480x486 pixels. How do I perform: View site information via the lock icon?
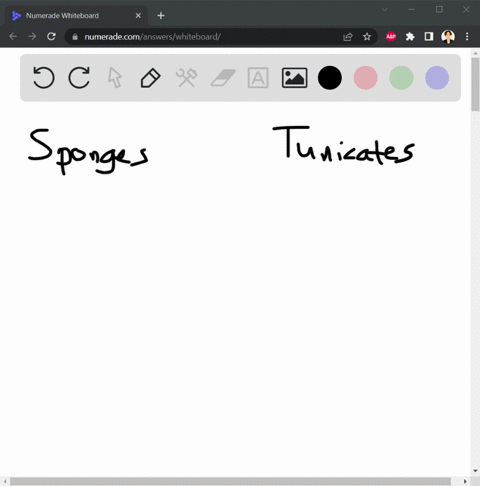click(75, 37)
